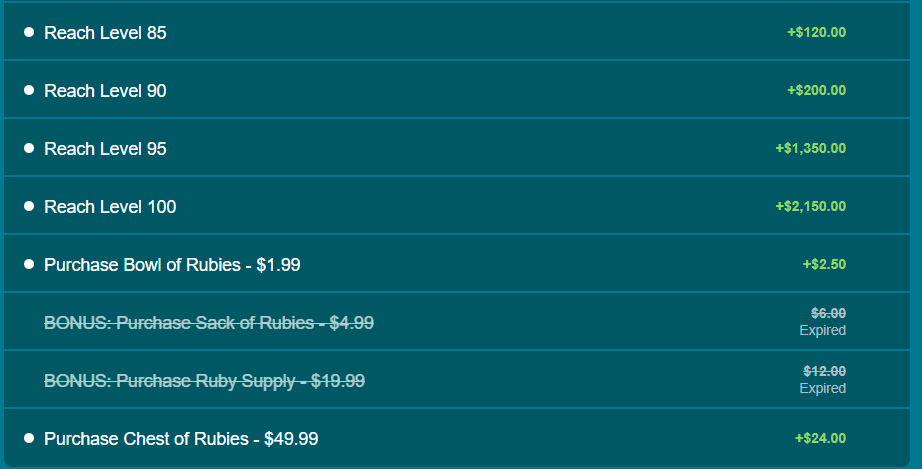Click the bullet beside Reach Level 100
This screenshot has width=922, height=469.
pos(29,207)
